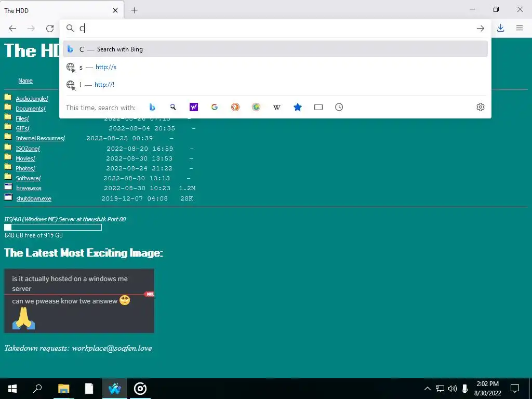Open the notification center
Screen dimensions: 532x399
coord(515,389)
